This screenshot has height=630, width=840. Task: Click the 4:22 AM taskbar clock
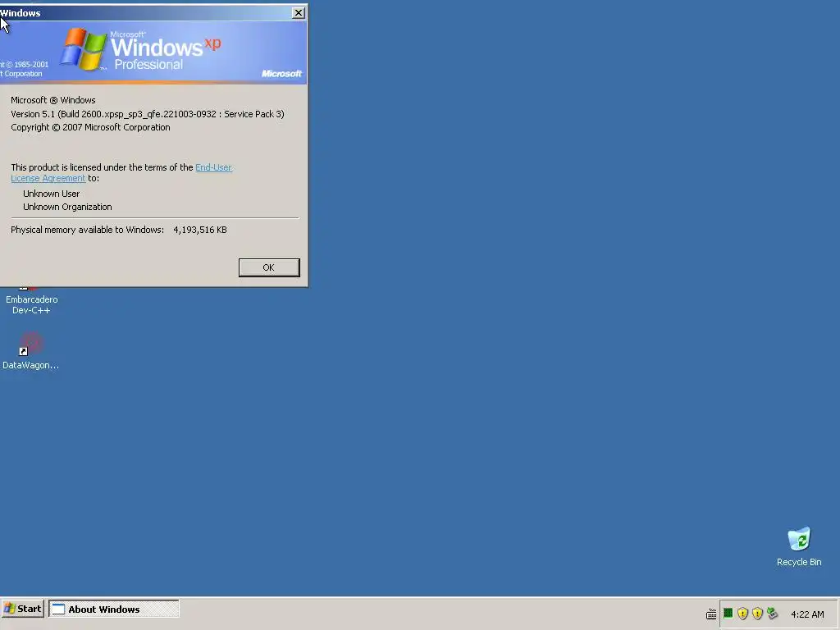click(807, 614)
